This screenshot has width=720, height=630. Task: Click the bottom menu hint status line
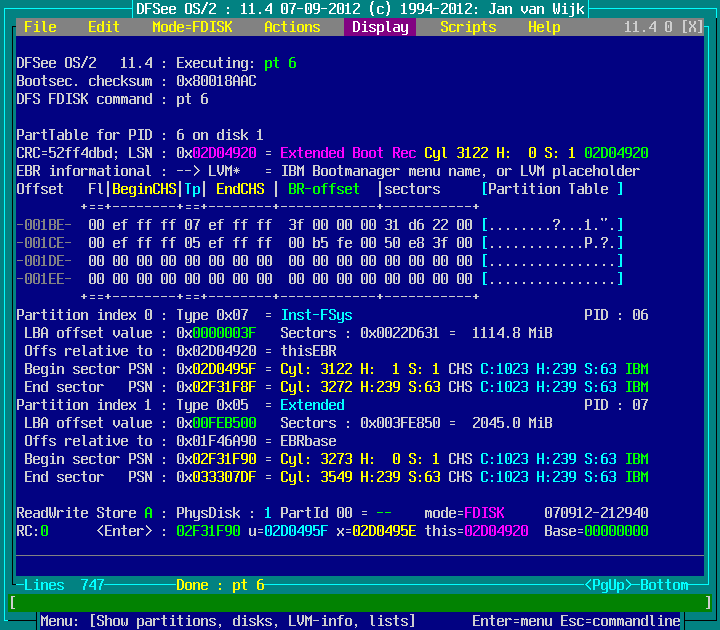coord(360,621)
